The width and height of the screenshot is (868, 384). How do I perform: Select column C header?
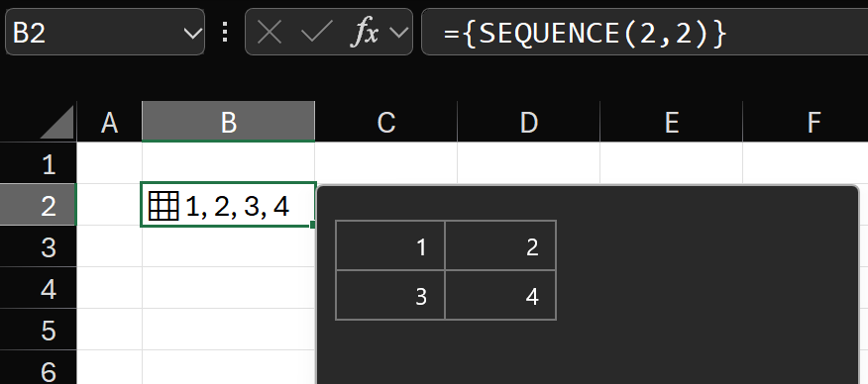[385, 122]
